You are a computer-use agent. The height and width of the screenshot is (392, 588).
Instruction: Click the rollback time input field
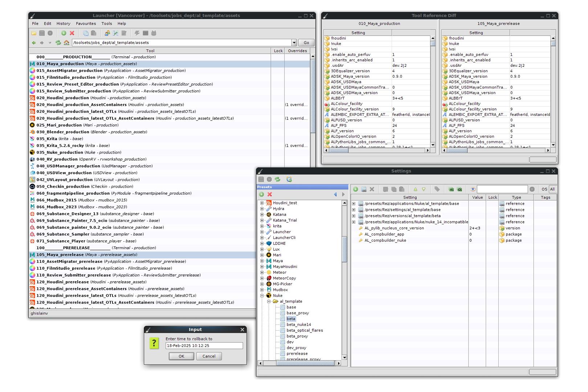click(x=204, y=346)
